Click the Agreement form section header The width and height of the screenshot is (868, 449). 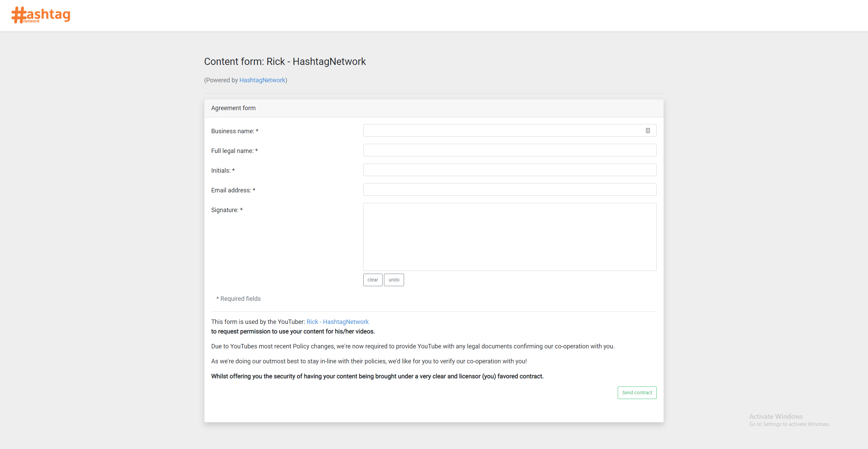[x=233, y=107]
